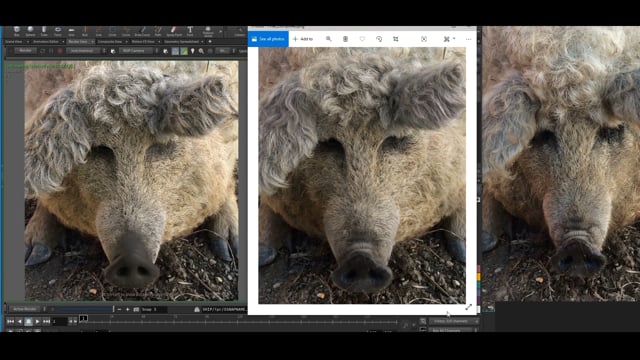The image size is (640, 360).
Task: Pause the render
Action: 51,51
